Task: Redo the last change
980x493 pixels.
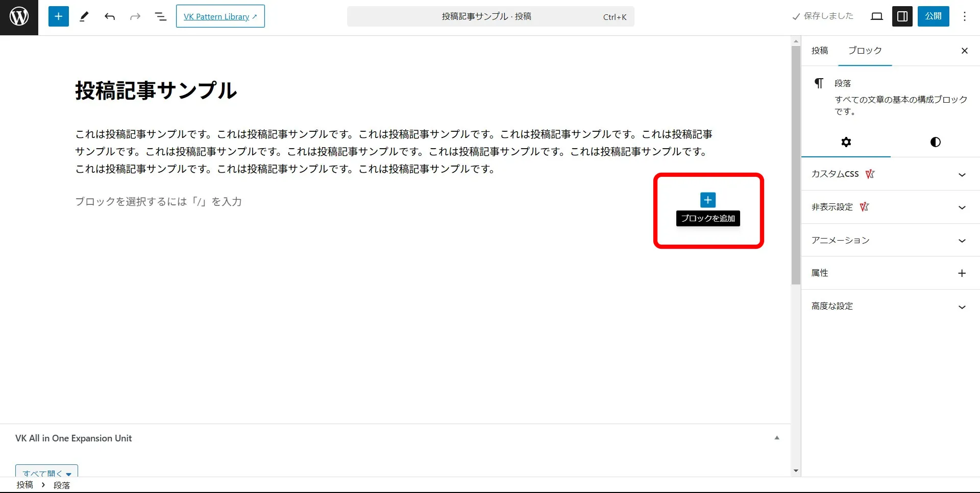Action: [134, 16]
